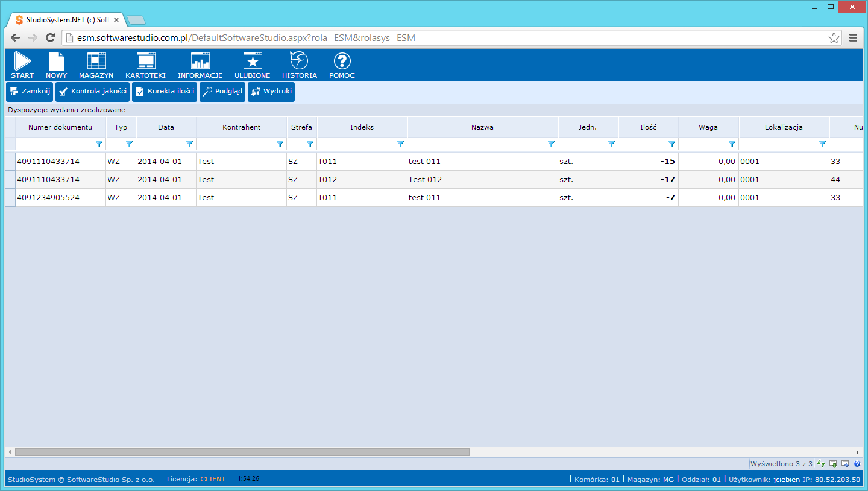Open filter menu for Nazwa column
The height and width of the screenshot is (491, 868).
(552, 144)
